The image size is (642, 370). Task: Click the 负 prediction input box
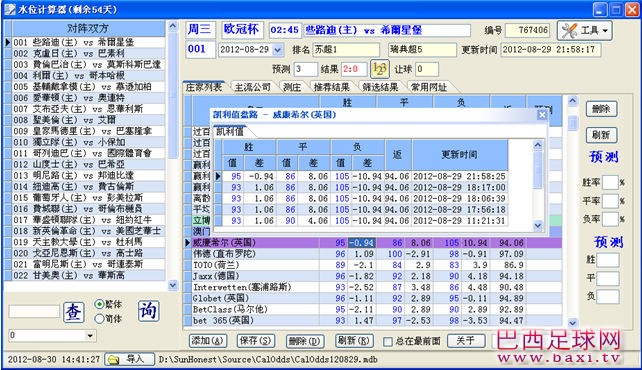tap(607, 296)
